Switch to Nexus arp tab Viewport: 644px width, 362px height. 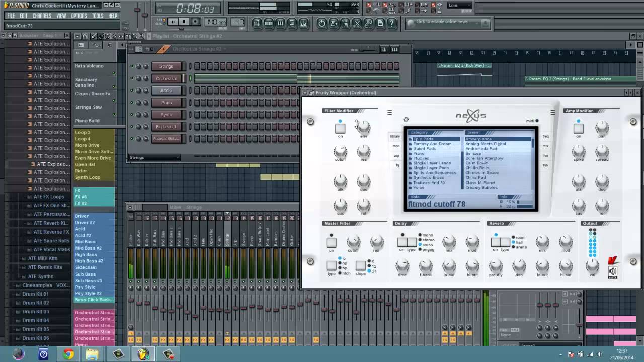tap(396, 156)
